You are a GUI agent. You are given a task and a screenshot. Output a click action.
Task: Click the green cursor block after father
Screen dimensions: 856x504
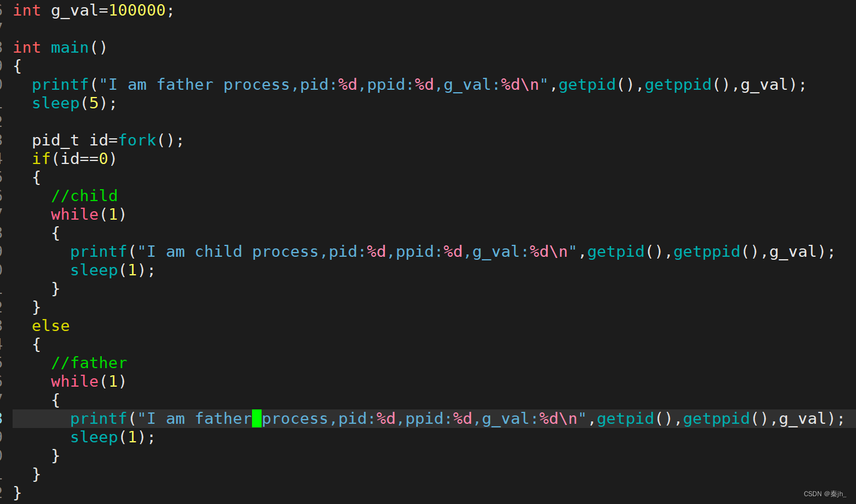(x=257, y=418)
